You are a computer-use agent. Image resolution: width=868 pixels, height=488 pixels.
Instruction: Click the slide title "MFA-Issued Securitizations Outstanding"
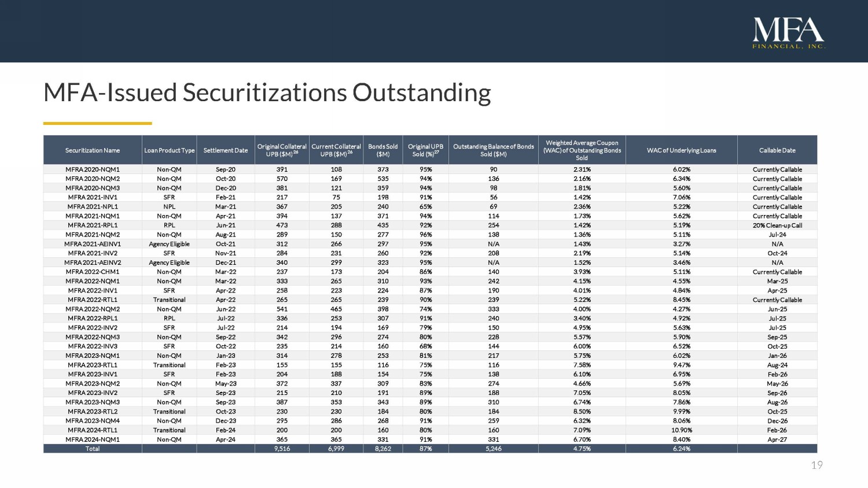point(267,93)
